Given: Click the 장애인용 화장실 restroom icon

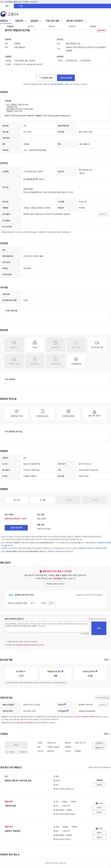Looking at the screenshot, I should [x=68, y=413].
